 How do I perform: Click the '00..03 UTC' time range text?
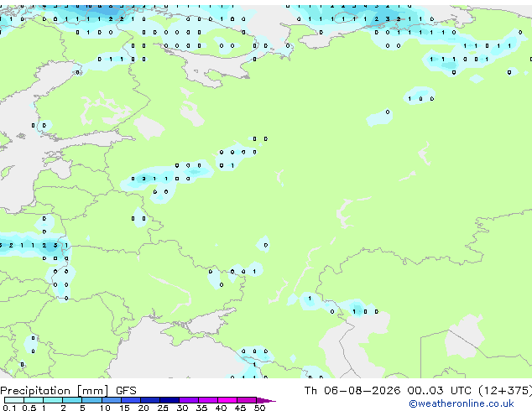point(440,391)
